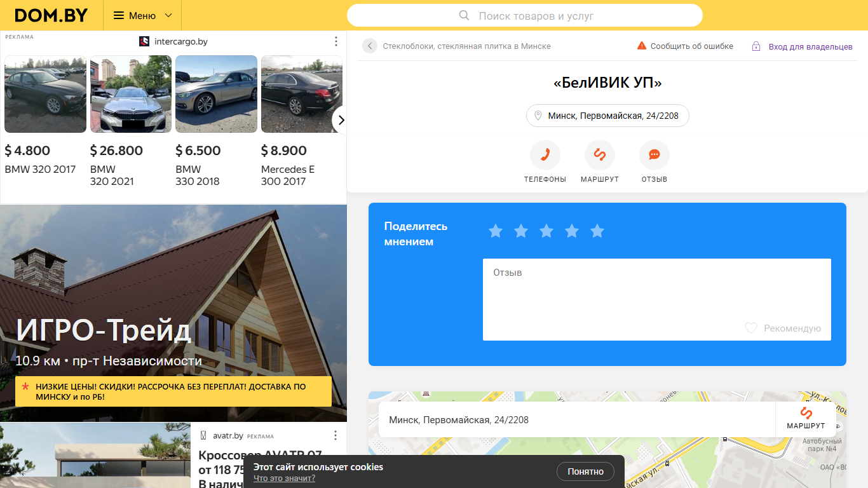The height and width of the screenshot is (488, 868).
Task: Open the Кроссовер AVATR 07 ad headline
Action: tap(261, 470)
